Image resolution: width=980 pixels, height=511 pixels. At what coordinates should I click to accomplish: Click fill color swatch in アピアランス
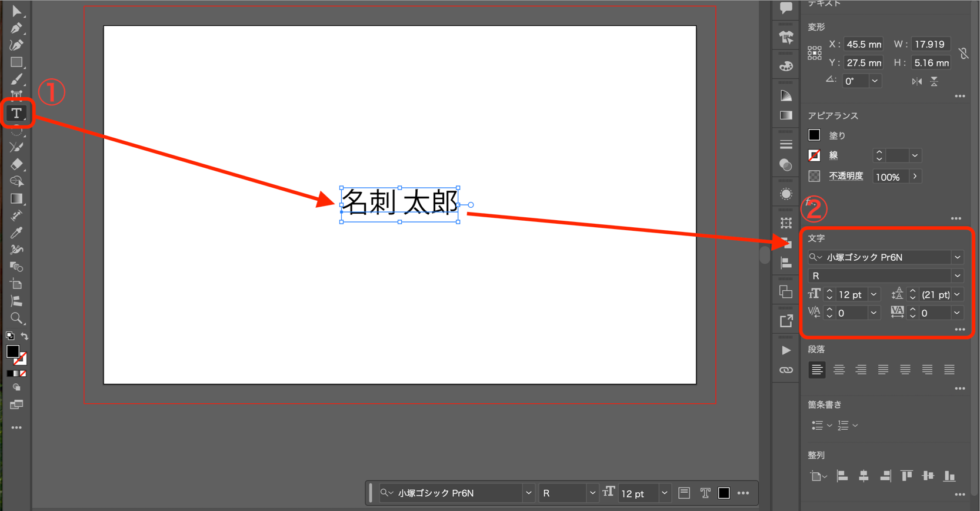814,135
